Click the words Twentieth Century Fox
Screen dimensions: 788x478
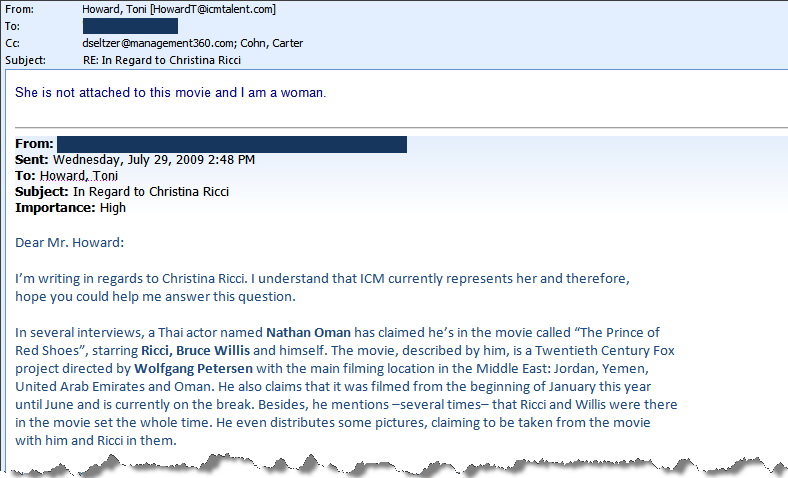pyautogui.click(x=605, y=351)
